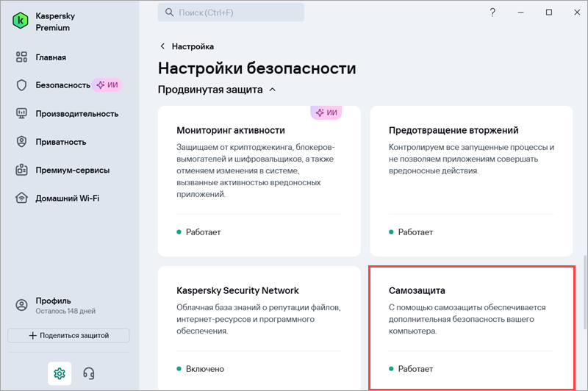The height and width of the screenshot is (391, 588).
Task: Click the Осталось 148 дней text
Action: tap(65, 311)
